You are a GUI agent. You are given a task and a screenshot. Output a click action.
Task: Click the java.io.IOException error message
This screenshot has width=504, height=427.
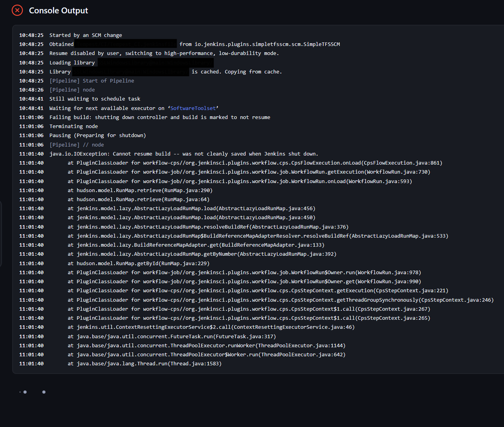(184, 154)
